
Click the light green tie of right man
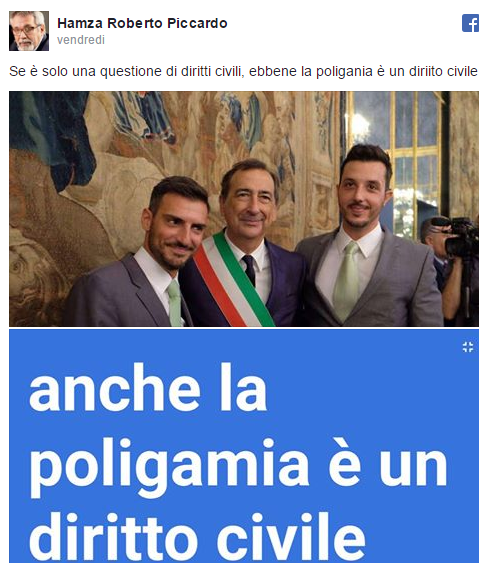tap(345, 280)
